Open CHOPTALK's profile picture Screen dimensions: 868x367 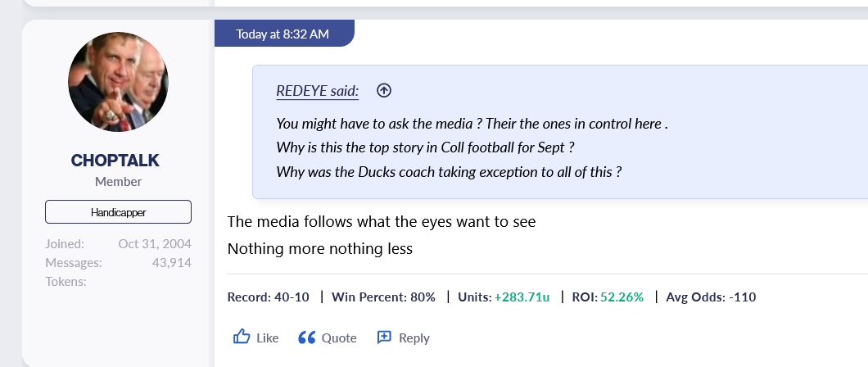coord(118,82)
